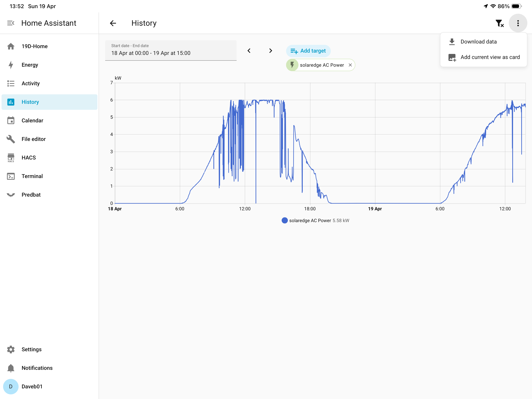This screenshot has width=532, height=399.
Task: Click the Notifications bell icon
Action: [x=11, y=368]
